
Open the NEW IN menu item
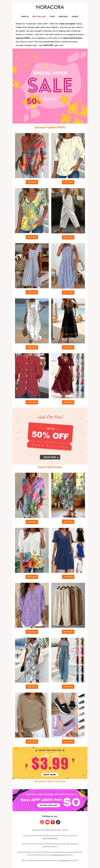coord(25,17)
